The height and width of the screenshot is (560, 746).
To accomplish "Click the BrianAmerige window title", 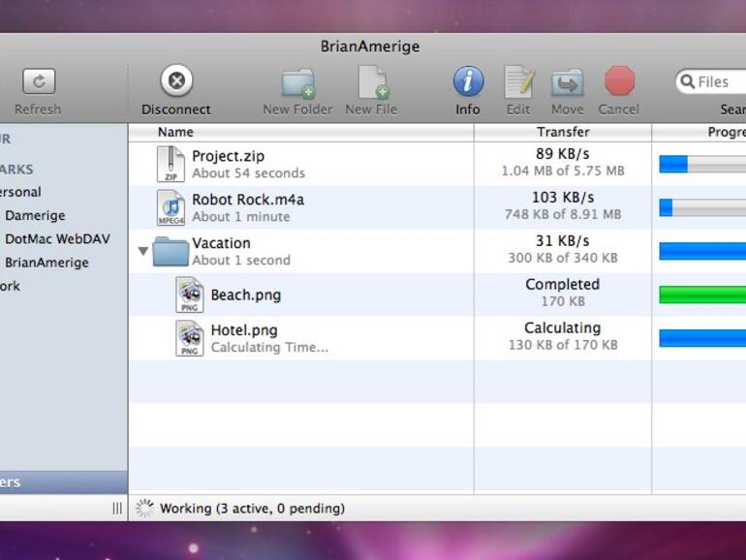I will tap(370, 47).
